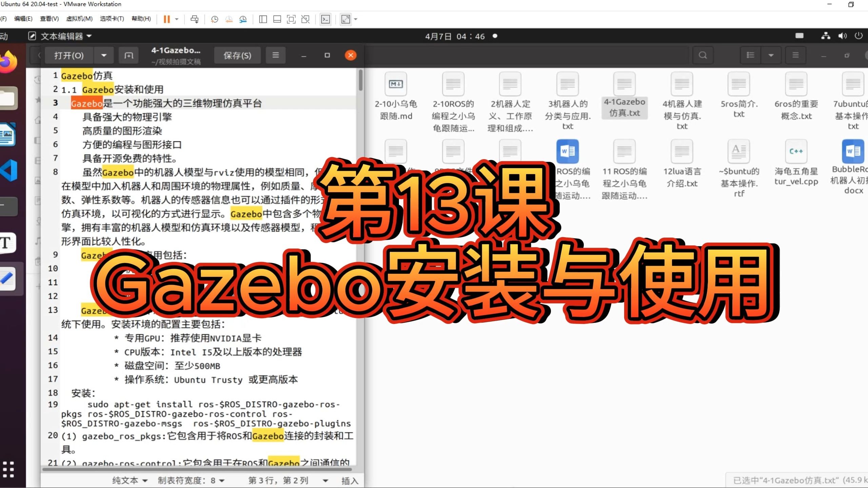Click the keyboard input indicator in the top bar
Image resolution: width=868 pixels, height=488 pixels.
800,36
